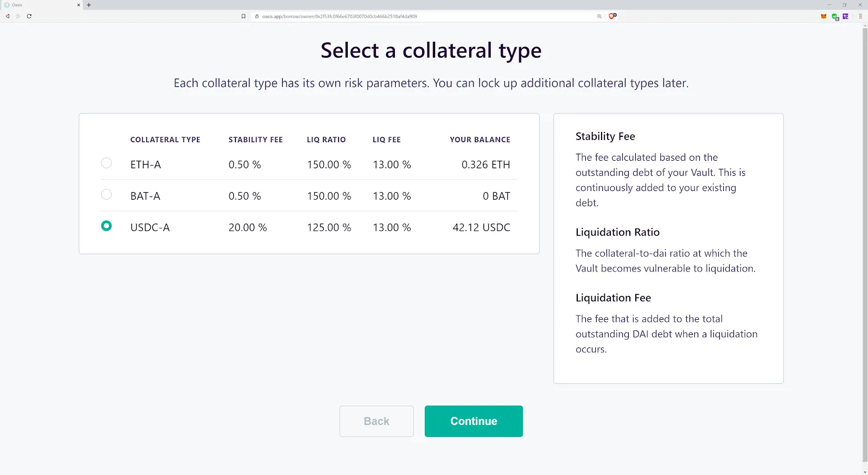The height and width of the screenshot is (475, 868).
Task: Click the LIQ FEE column header
Action: click(387, 140)
